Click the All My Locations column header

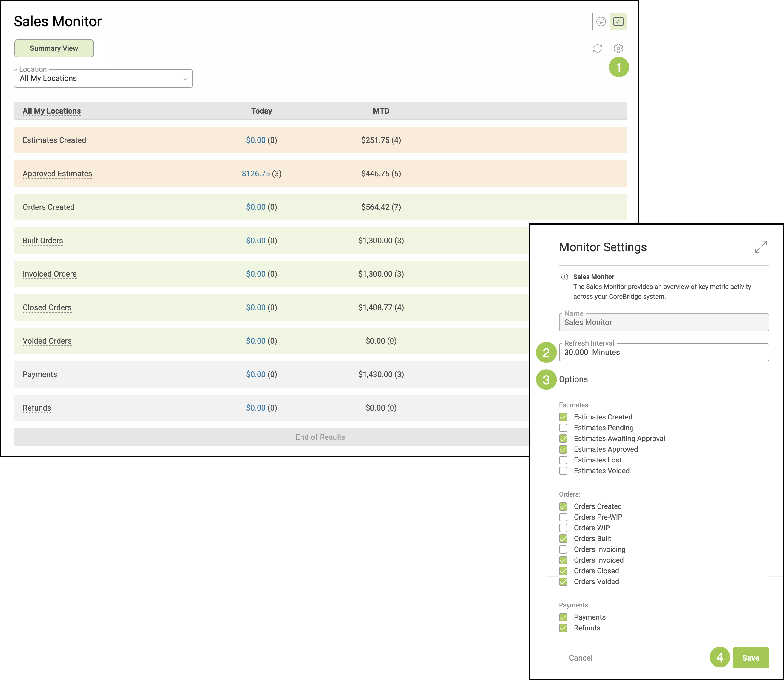pos(52,111)
